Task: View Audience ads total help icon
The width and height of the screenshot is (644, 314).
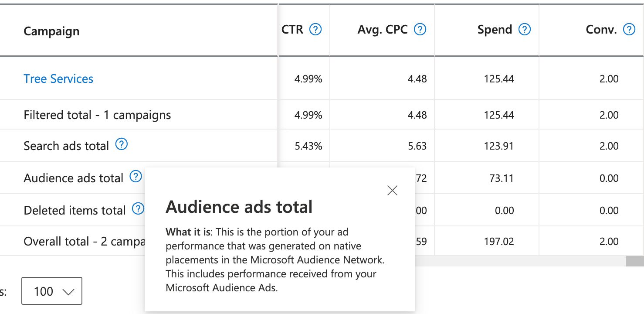Action: [136, 176]
